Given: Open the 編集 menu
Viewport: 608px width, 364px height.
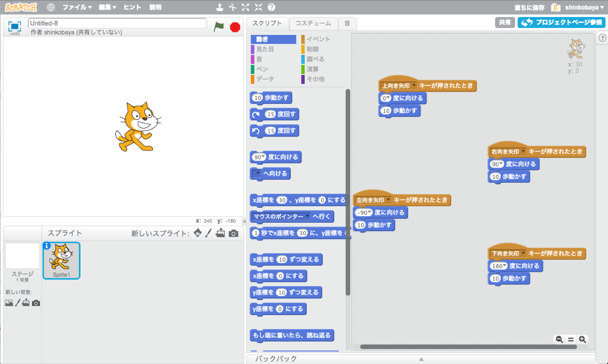Looking at the screenshot, I should [107, 7].
